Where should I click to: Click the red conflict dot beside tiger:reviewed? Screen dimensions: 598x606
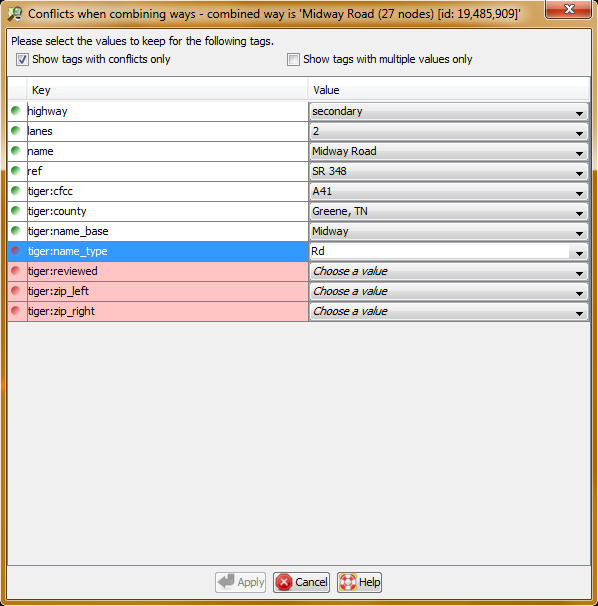pyautogui.click(x=16, y=271)
